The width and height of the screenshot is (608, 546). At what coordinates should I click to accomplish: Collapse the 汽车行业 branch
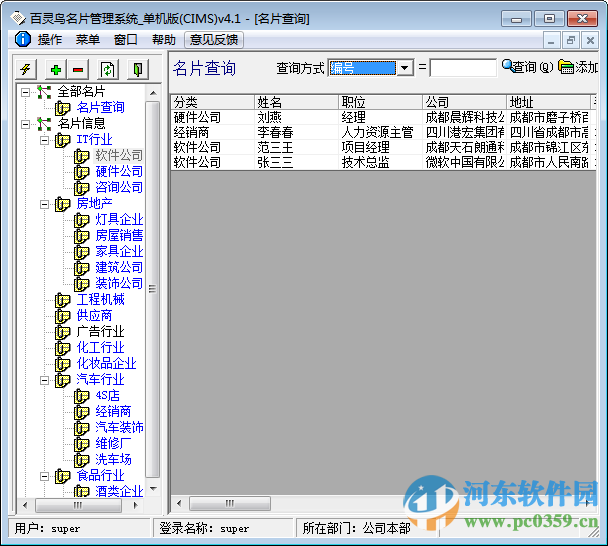(x=45, y=380)
